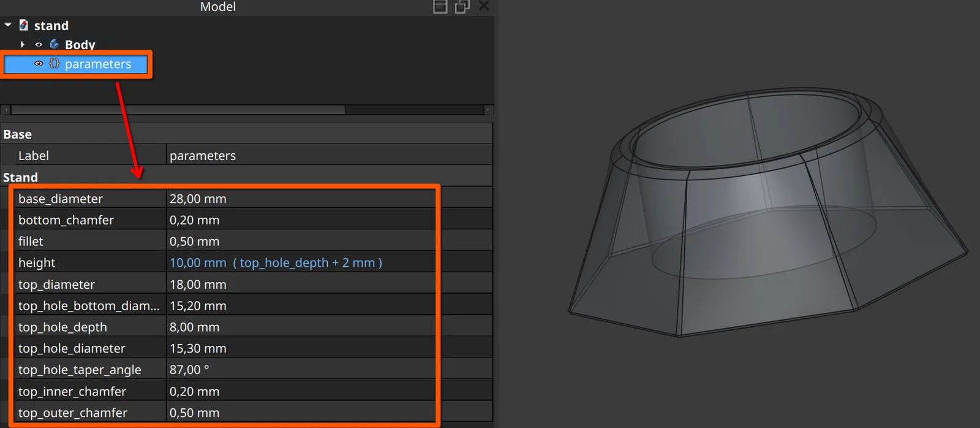This screenshot has width=980, height=428.
Task: Select the Label property name
Action: tap(34, 156)
